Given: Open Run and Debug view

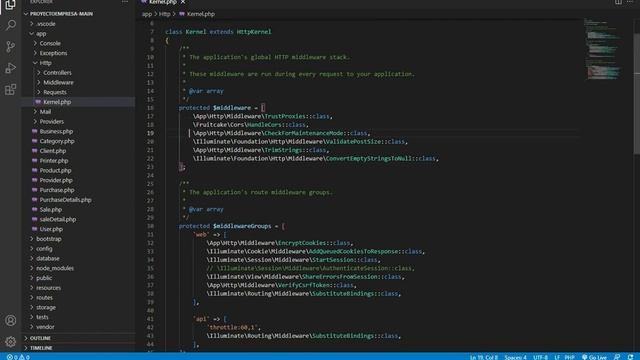Looking at the screenshot, I should coord(11,68).
